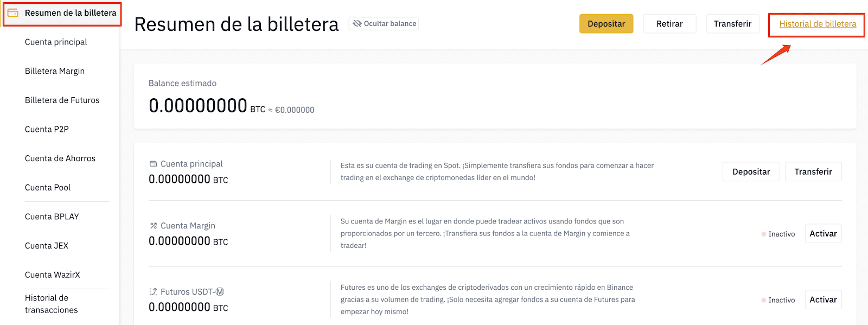Click the Futures description text
Screen dimensions: 868x325
[x=488, y=299]
